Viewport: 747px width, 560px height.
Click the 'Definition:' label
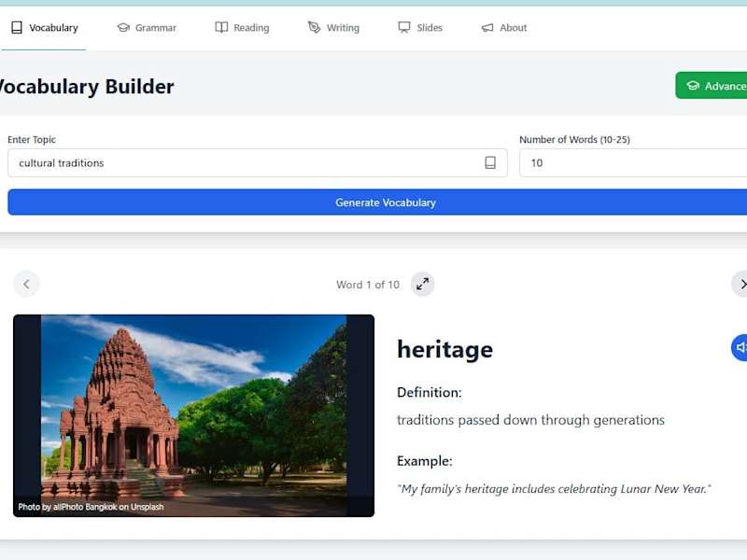click(x=430, y=392)
